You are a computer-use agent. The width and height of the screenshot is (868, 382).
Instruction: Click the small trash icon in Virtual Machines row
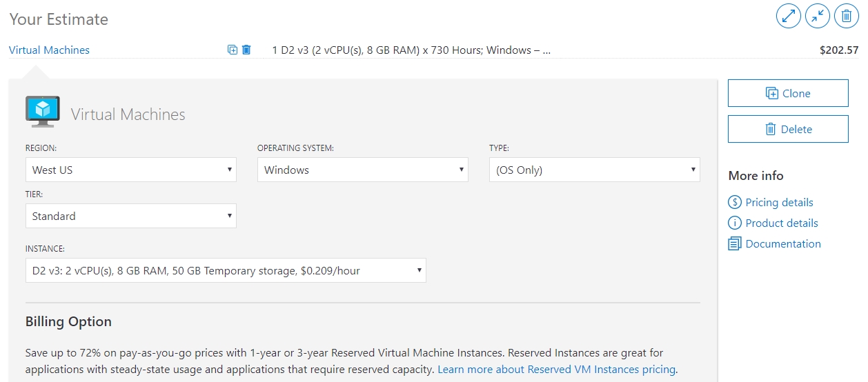tap(246, 50)
